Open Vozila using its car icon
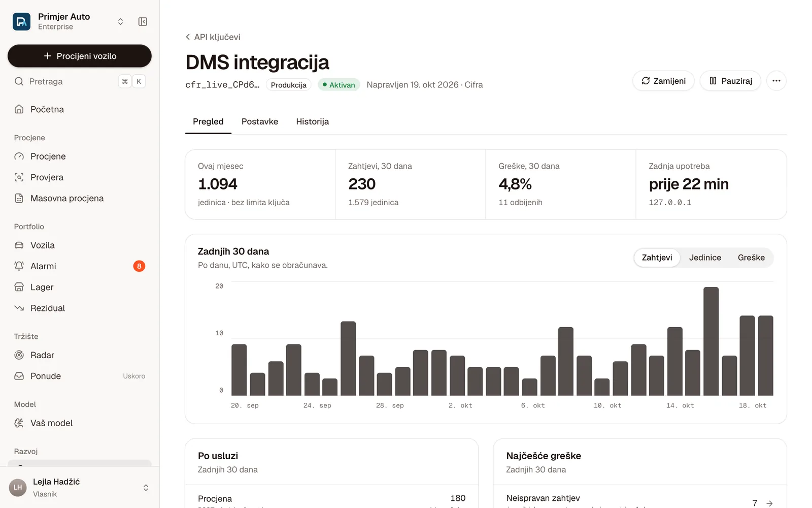Viewport: 812px width, 508px height. (x=19, y=245)
